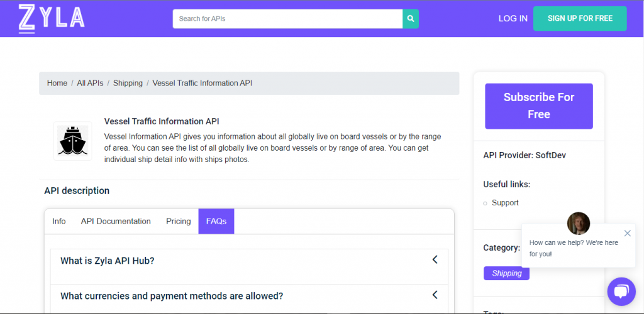
Task: Click the support agent avatar
Action: [578, 223]
